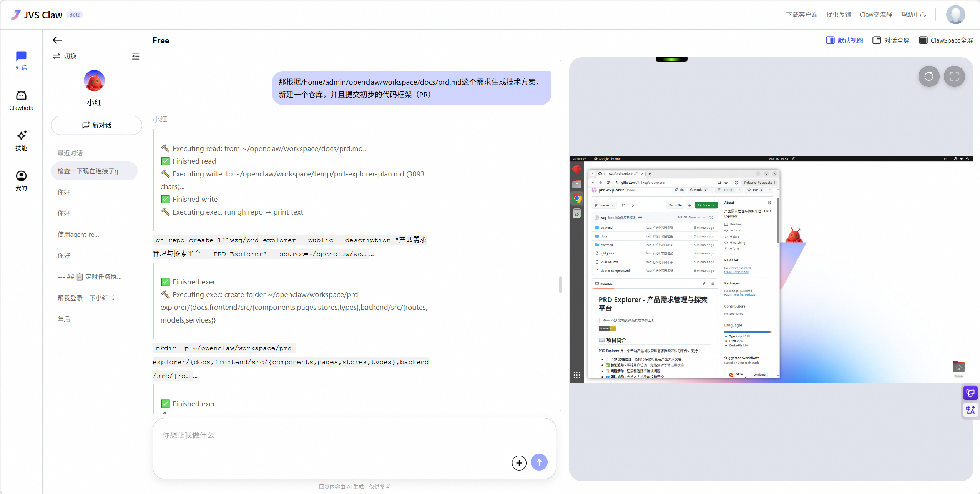Start a new chat with 新对话 button
Screen dimensions: 980x494
coord(96,125)
